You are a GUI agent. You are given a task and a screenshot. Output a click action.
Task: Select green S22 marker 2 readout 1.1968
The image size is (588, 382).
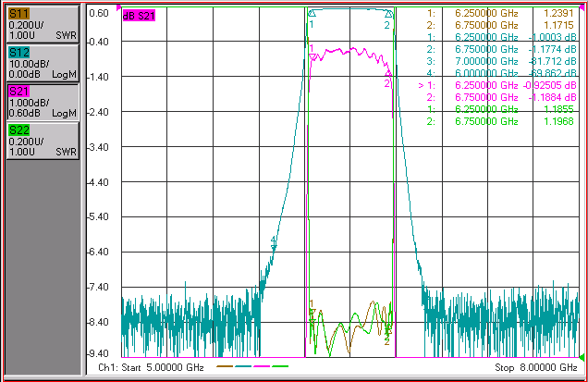click(558, 121)
